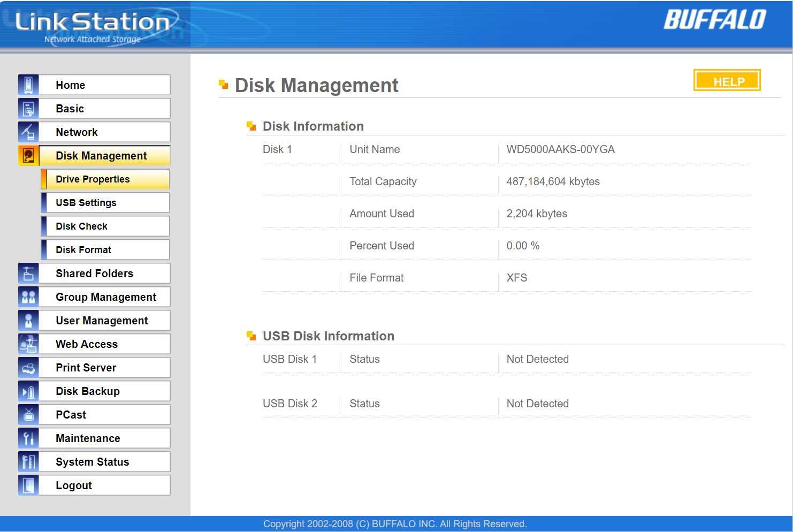Click the Network sidebar icon

click(x=28, y=132)
